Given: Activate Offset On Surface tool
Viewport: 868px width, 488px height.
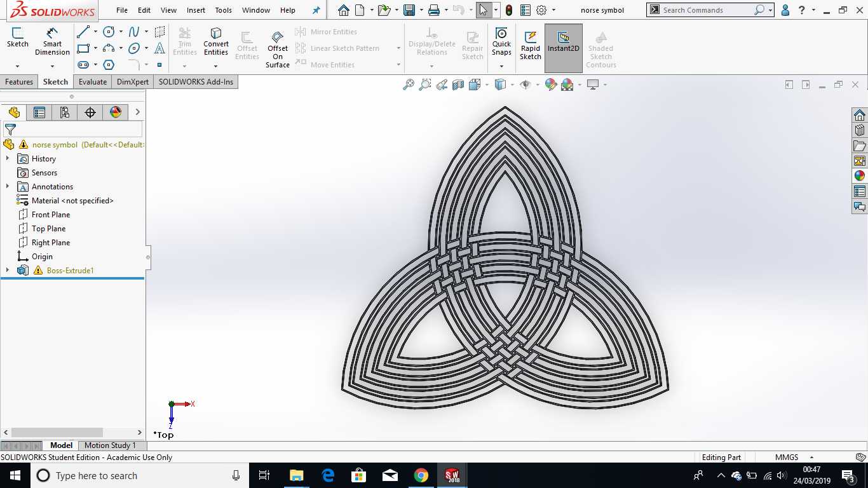Looking at the screenshot, I should coord(278,49).
